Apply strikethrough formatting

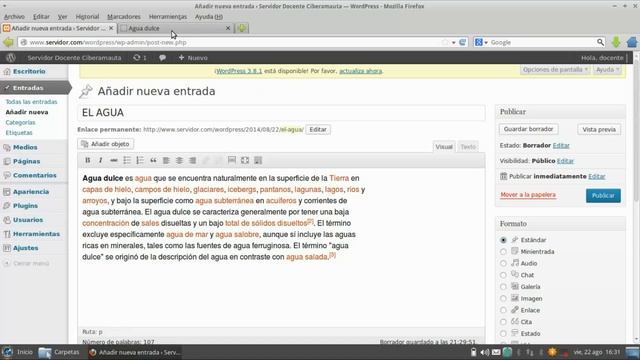(114, 160)
